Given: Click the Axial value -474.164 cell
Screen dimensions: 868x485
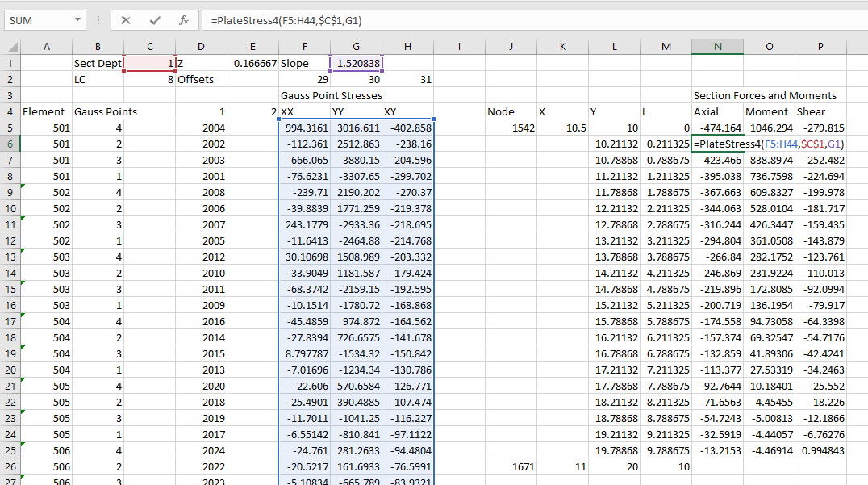Looking at the screenshot, I should point(717,128).
